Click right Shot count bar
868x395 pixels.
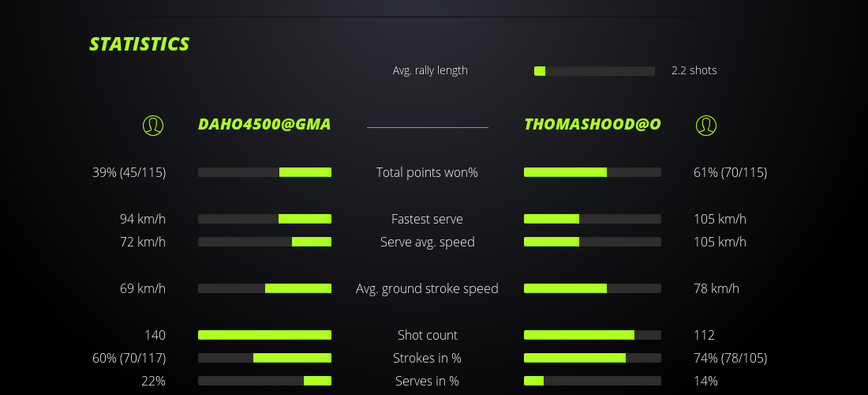coord(593,335)
